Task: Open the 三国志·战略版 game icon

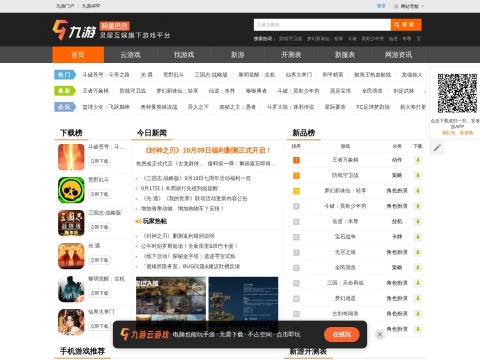Action: point(71,223)
